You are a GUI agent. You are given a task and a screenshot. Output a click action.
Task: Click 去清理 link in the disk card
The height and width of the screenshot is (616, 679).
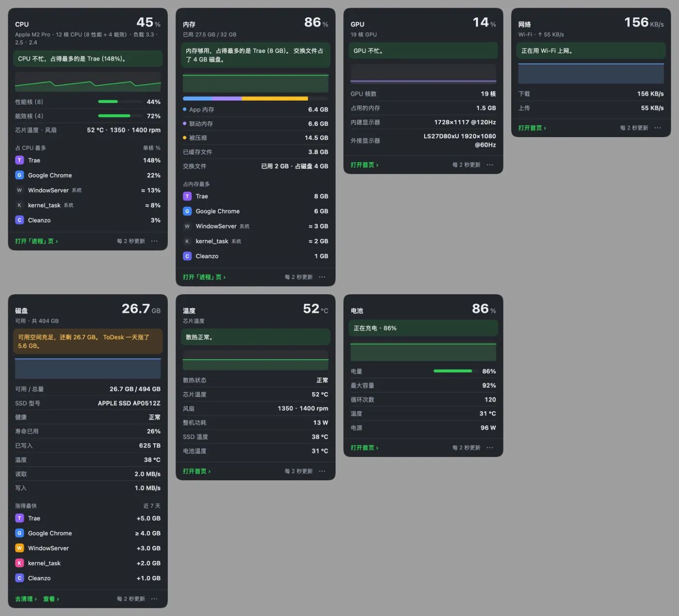click(26, 599)
